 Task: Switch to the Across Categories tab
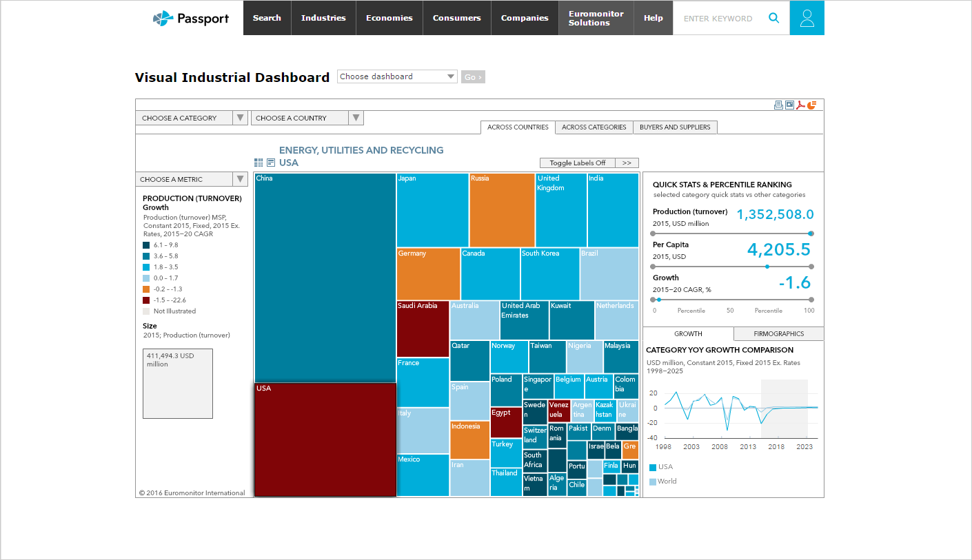coord(594,127)
